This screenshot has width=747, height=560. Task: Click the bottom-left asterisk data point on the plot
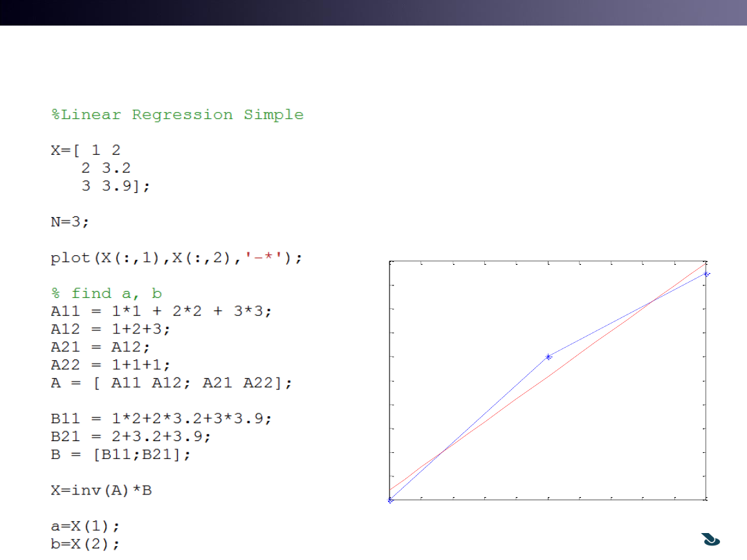pos(390,500)
